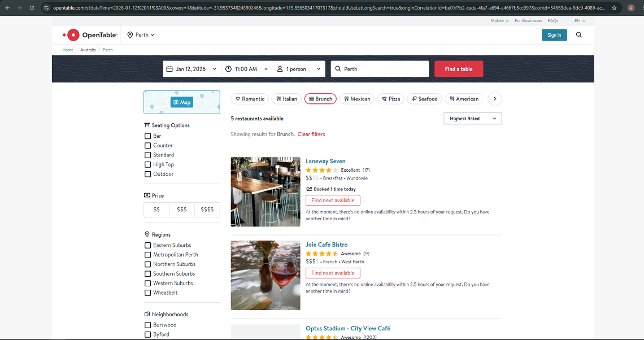This screenshot has height=340, width=644.
Task: Open browser profile avatar
Action: pos(631,8)
